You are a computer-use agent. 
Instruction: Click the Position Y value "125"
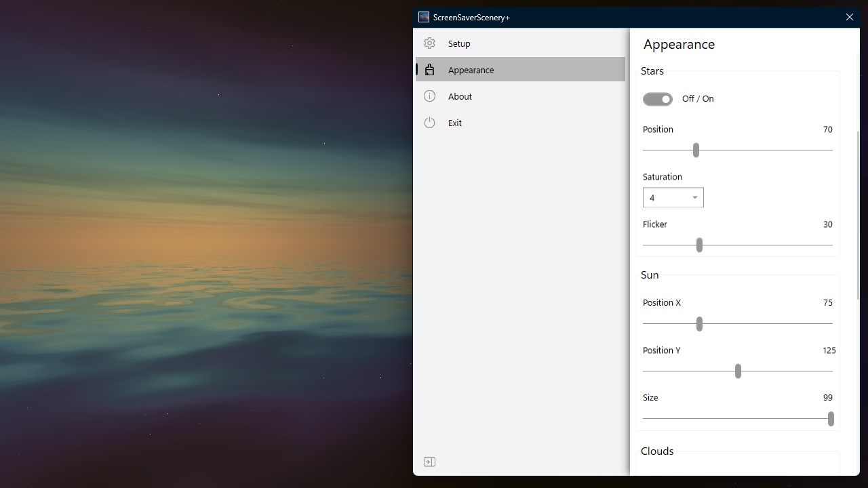[x=829, y=350]
